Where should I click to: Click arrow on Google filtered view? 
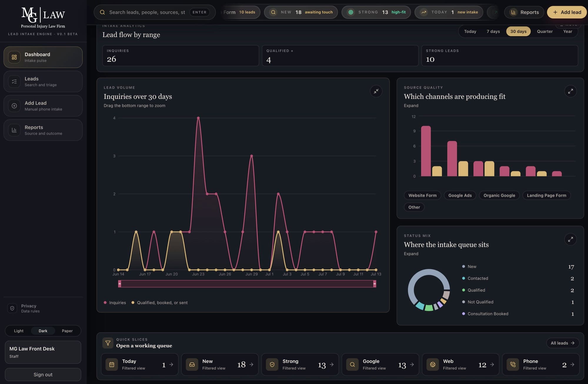[x=412, y=365]
